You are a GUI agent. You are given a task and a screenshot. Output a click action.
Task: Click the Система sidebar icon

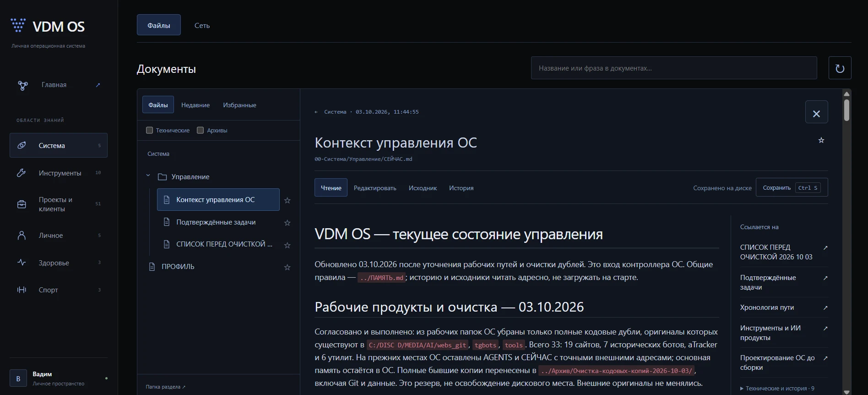tap(22, 145)
